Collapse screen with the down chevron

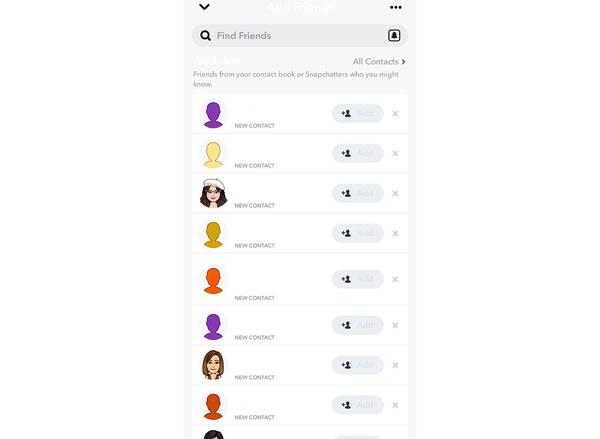(204, 7)
